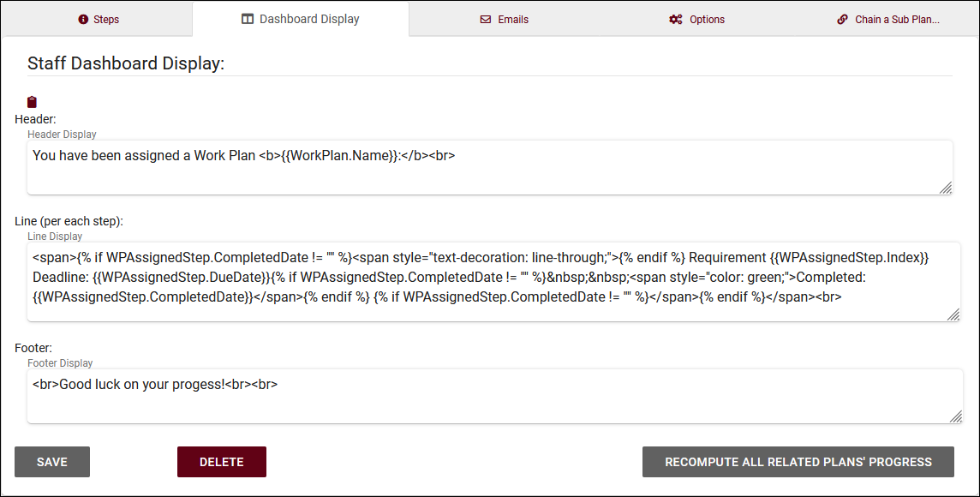This screenshot has width=980, height=497.
Task: Switch to the Steps tab
Action: (98, 20)
